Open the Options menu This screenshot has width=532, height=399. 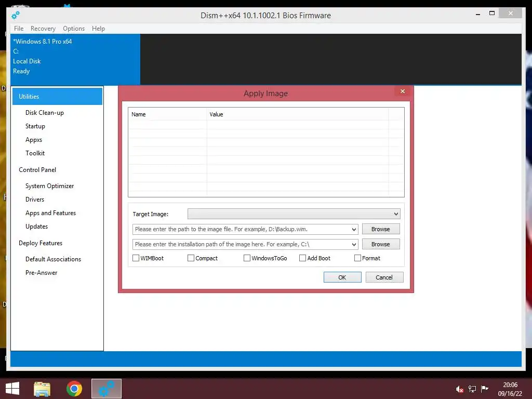click(74, 29)
